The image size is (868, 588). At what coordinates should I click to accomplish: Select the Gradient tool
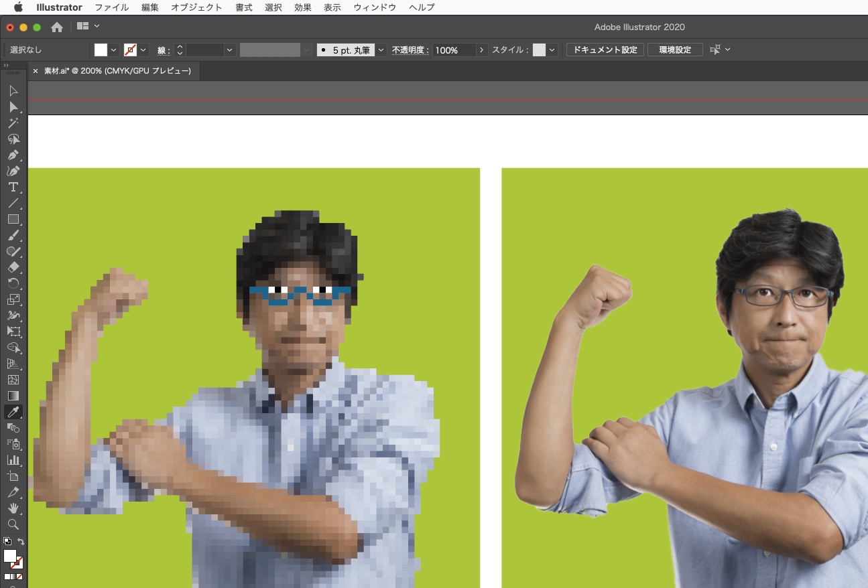coord(13,396)
